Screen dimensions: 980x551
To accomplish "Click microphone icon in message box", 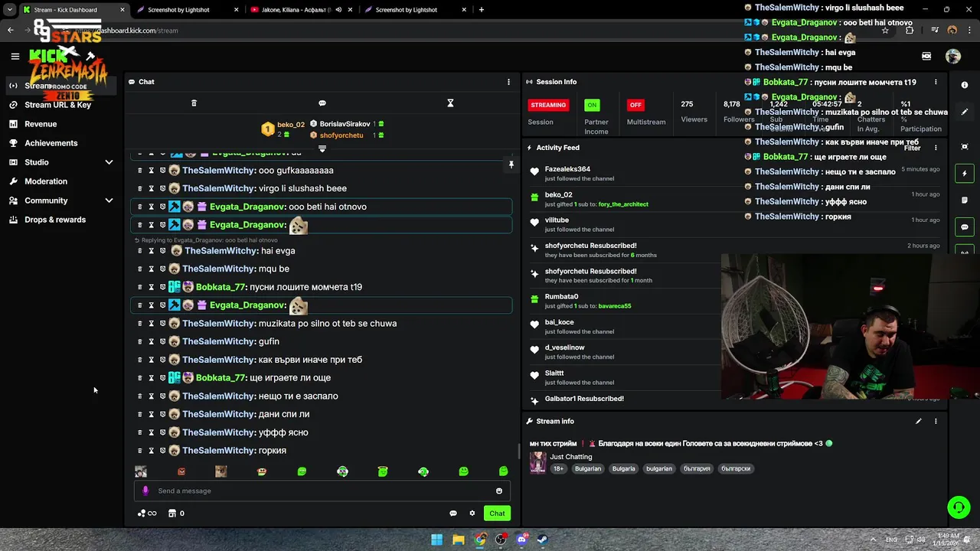I will coord(145,491).
